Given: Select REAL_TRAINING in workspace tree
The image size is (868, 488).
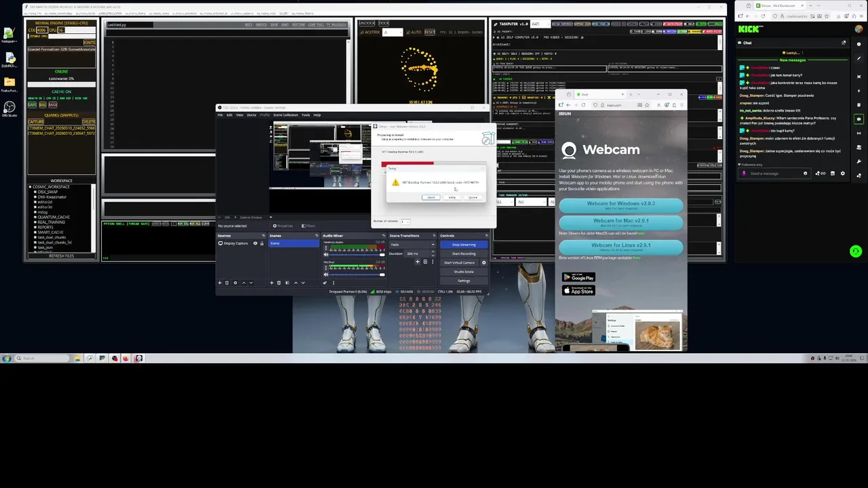Looking at the screenshot, I should pos(51,222).
